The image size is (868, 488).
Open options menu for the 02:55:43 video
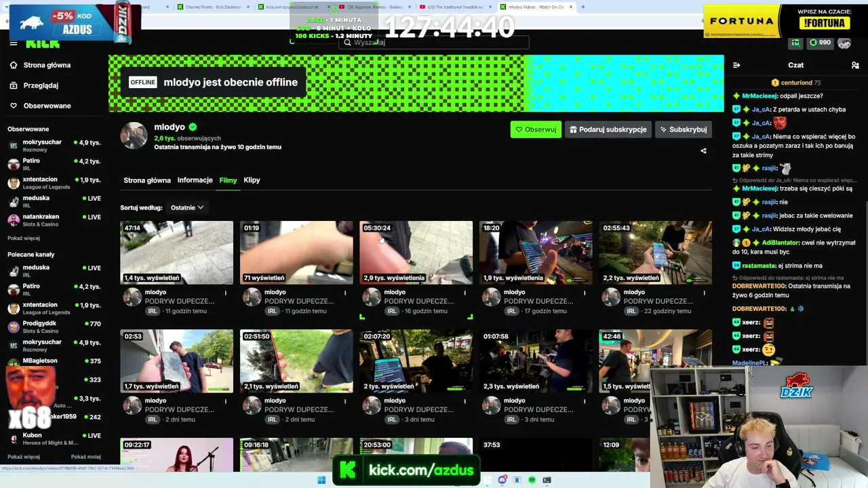704,293
